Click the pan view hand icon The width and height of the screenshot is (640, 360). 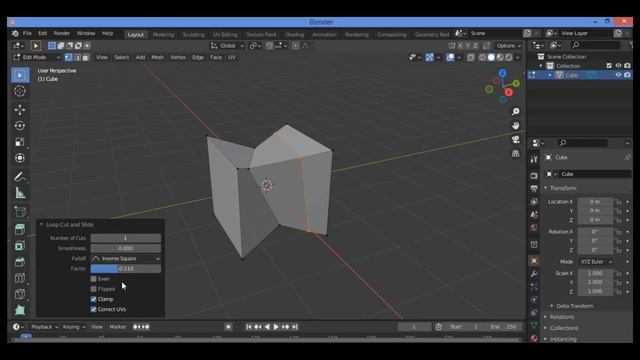click(516, 125)
